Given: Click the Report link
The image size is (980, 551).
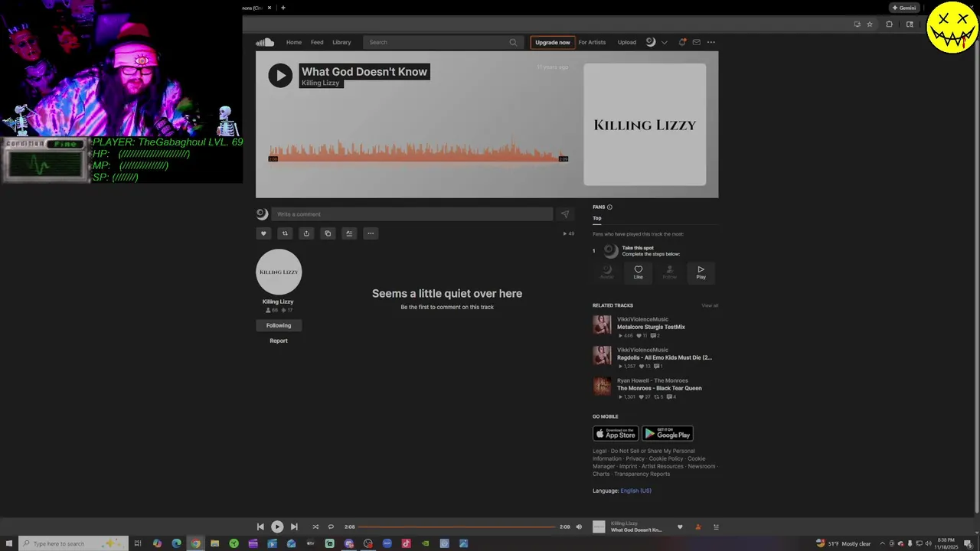Looking at the screenshot, I should pos(279,341).
